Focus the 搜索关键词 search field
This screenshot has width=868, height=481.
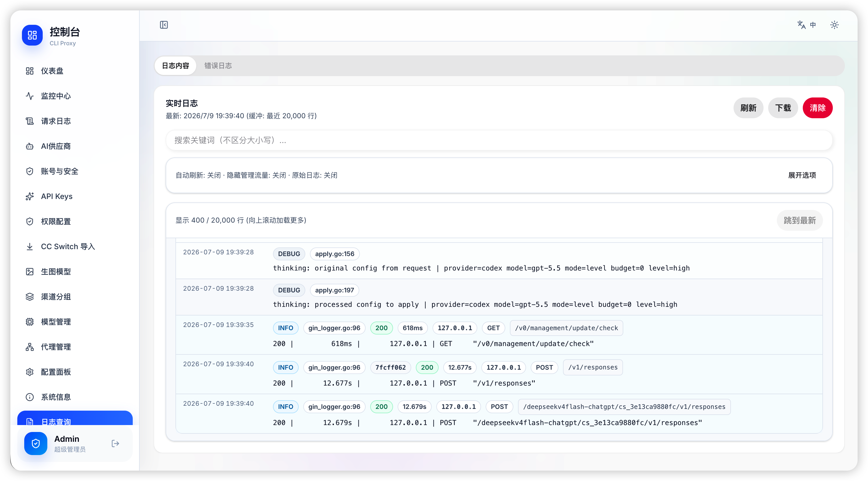499,140
